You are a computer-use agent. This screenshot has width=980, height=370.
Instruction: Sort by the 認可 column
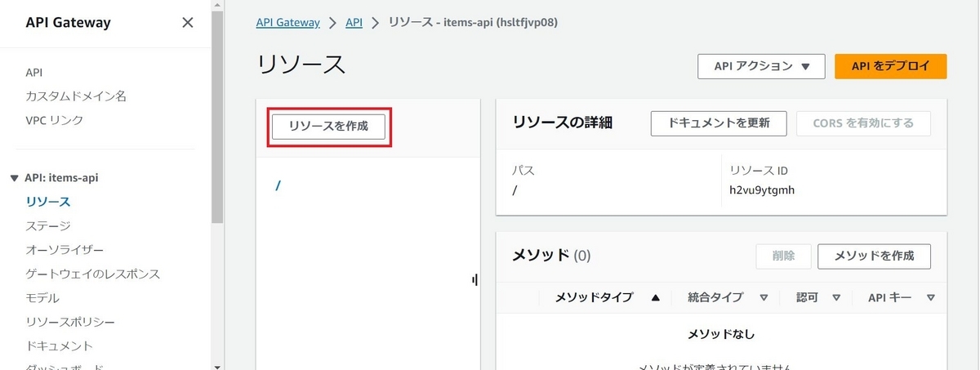coord(818,298)
